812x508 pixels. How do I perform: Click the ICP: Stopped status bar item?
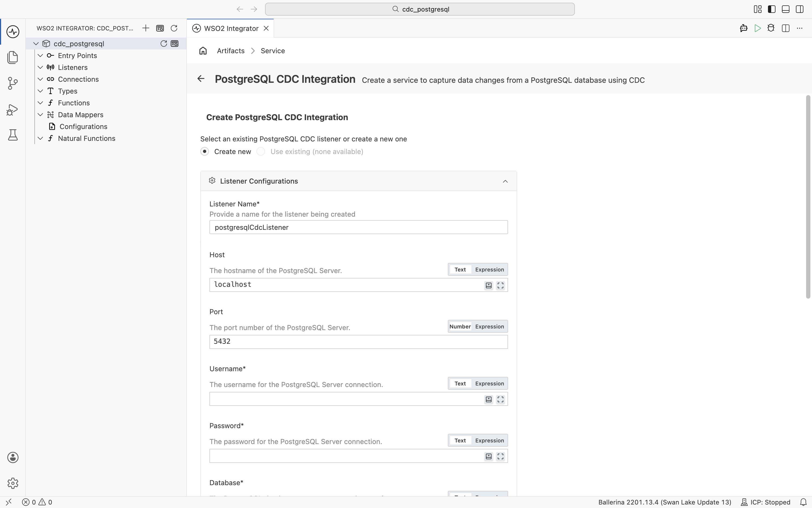click(765, 502)
